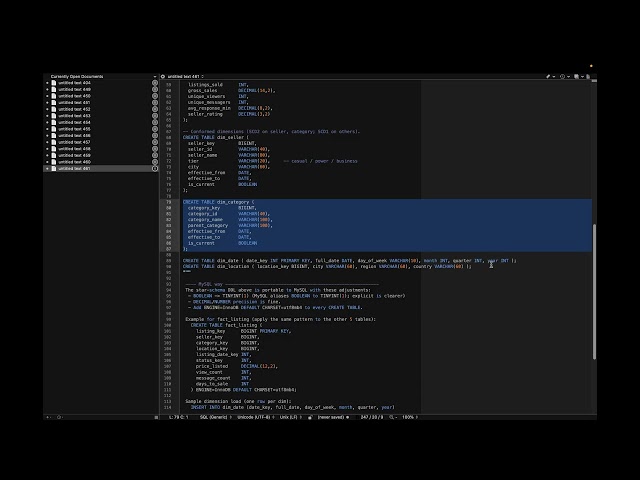Close document untitled text 459 in sidebar
Image resolution: width=640 pixels, height=480 pixels.
[155, 155]
